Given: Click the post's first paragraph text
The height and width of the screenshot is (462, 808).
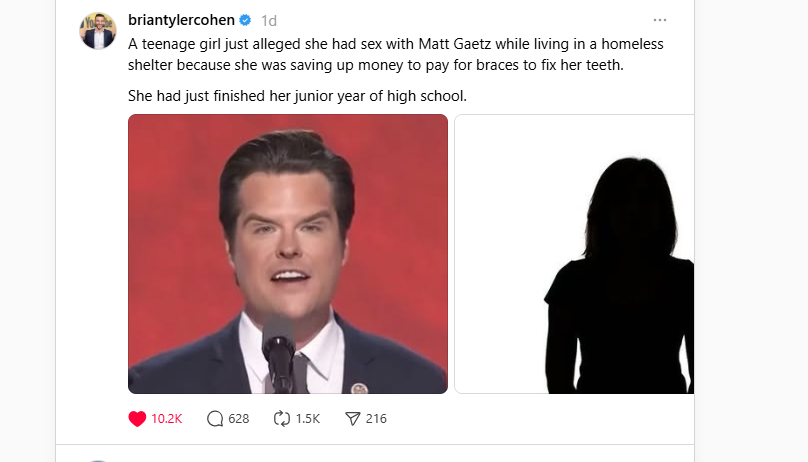Looking at the screenshot, I should point(395,54).
